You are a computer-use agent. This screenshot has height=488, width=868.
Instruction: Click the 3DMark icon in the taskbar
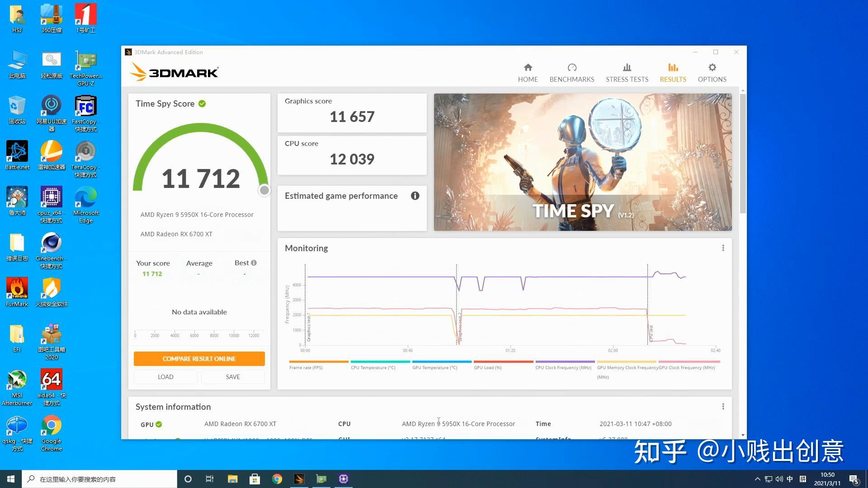click(299, 479)
